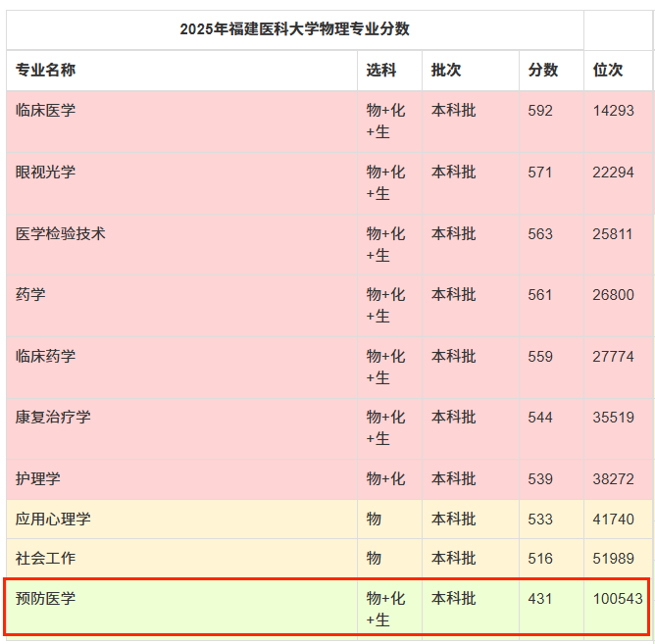
Task: Click rank value 35519
Action: pyautogui.click(x=613, y=418)
